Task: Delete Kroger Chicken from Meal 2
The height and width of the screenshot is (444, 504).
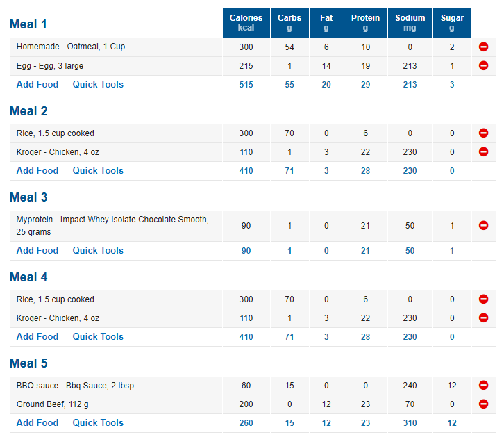Action: click(x=483, y=151)
